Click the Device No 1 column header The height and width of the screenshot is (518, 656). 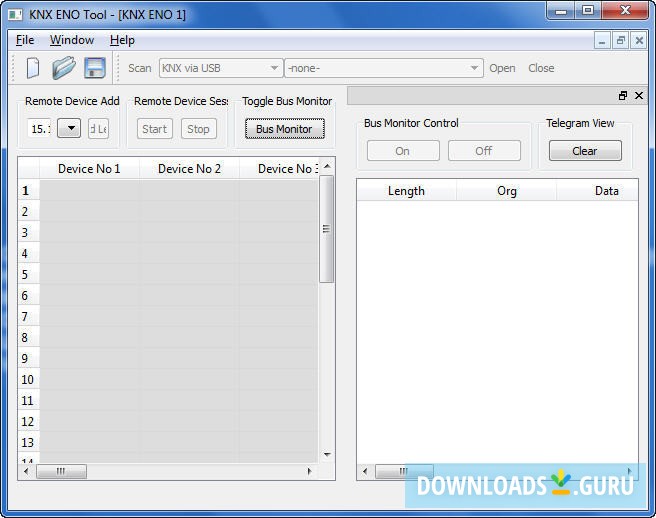coord(89,169)
